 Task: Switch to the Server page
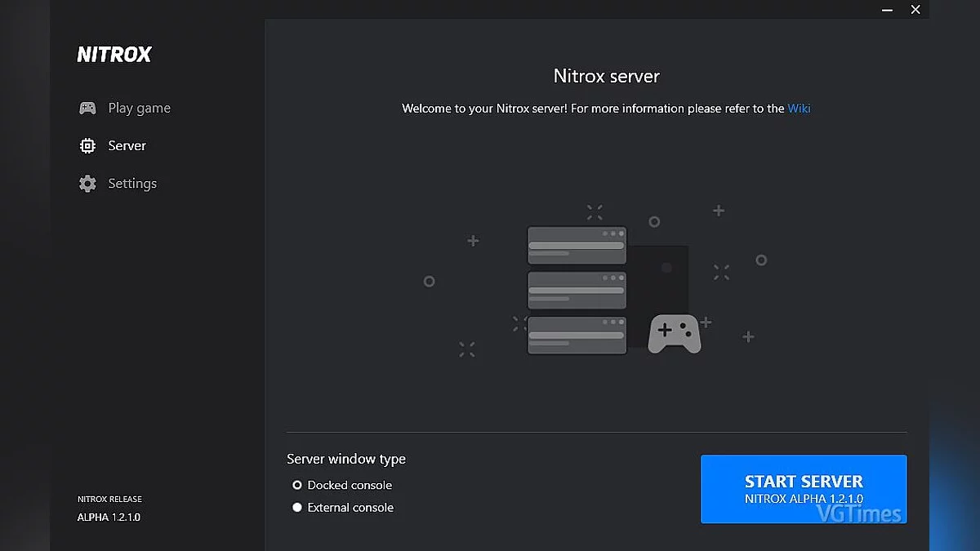[127, 146]
